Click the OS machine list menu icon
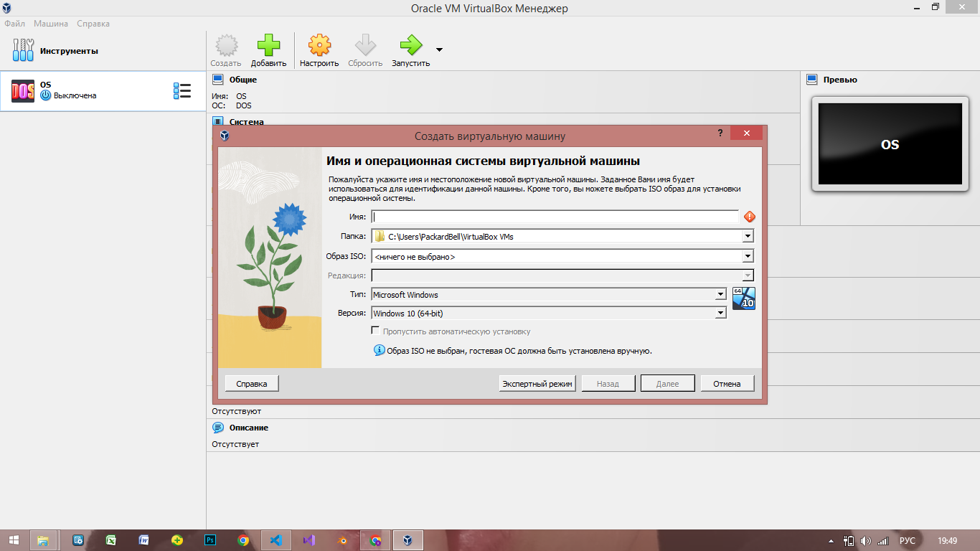Image resolution: width=980 pixels, height=551 pixels. 182,91
